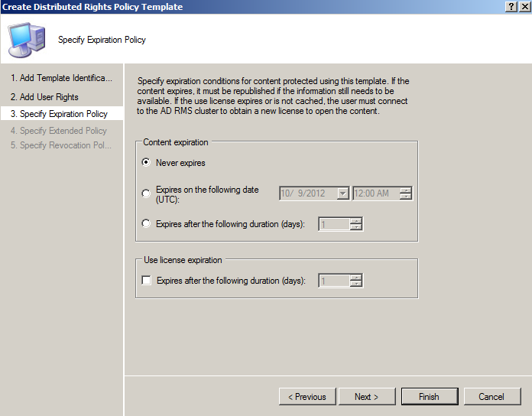This screenshot has height=416, width=532.
Task: Click the use license days input field
Action: pos(333,281)
